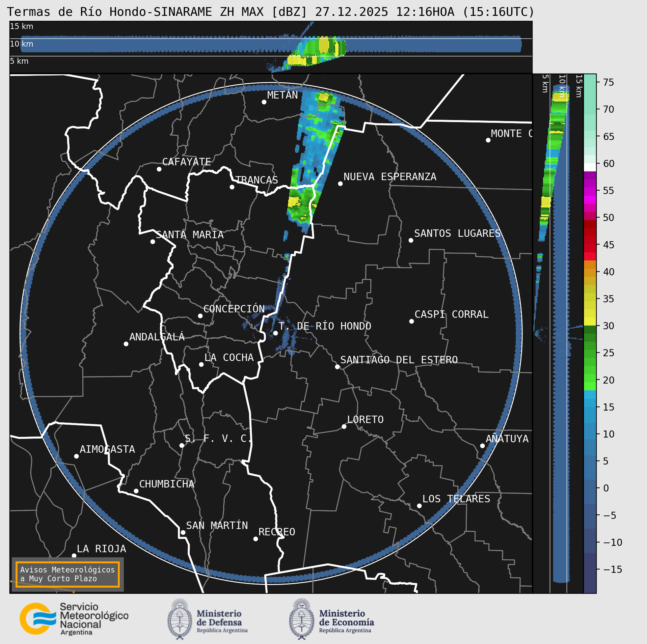Click the −15 value on dBZ scale

pos(613,569)
